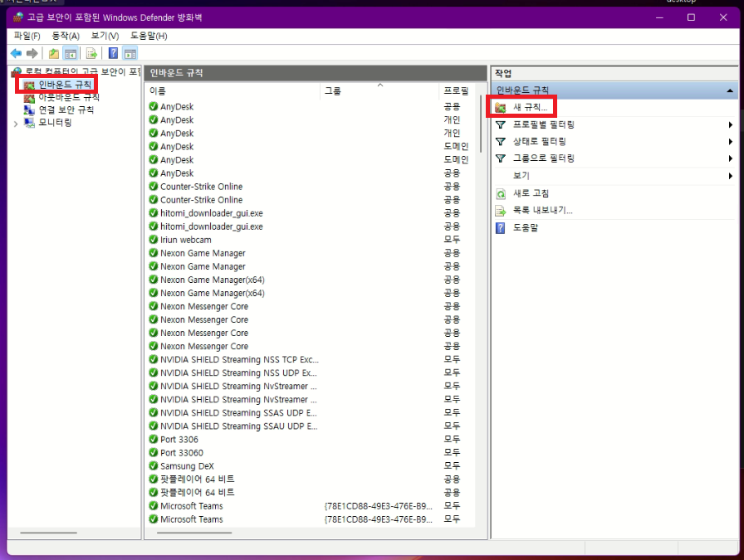Sort by the 이름 column header

232,91
